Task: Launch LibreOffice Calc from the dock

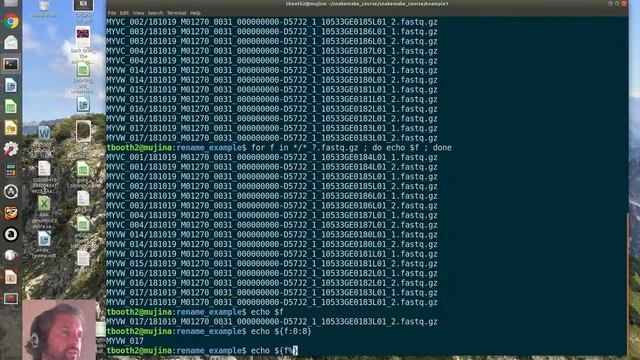Action: [x=11, y=107]
